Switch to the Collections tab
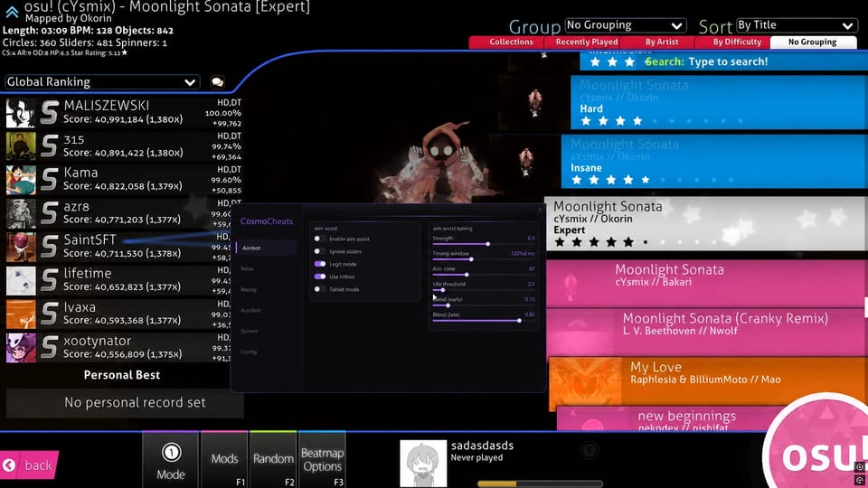This screenshot has height=488, width=868. coord(511,42)
